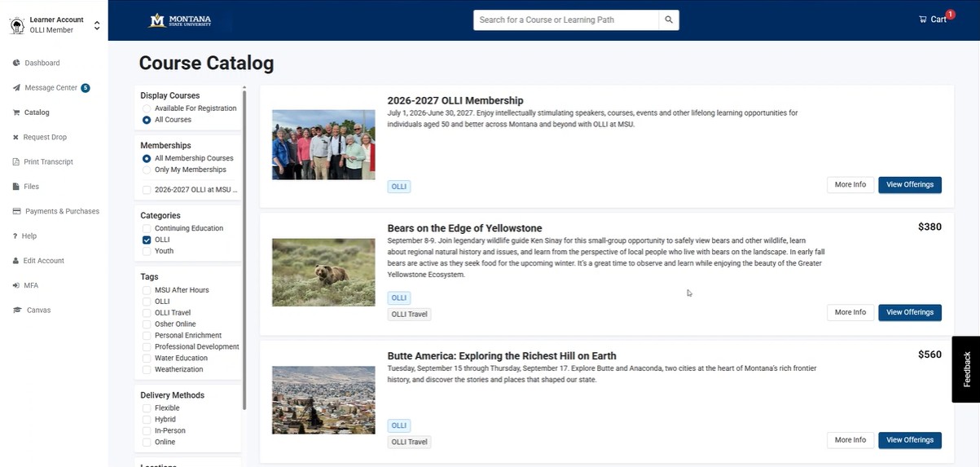Viewport: 980px width, 467px height.
Task: Click the Message Center badge showing 5
Action: point(86,88)
